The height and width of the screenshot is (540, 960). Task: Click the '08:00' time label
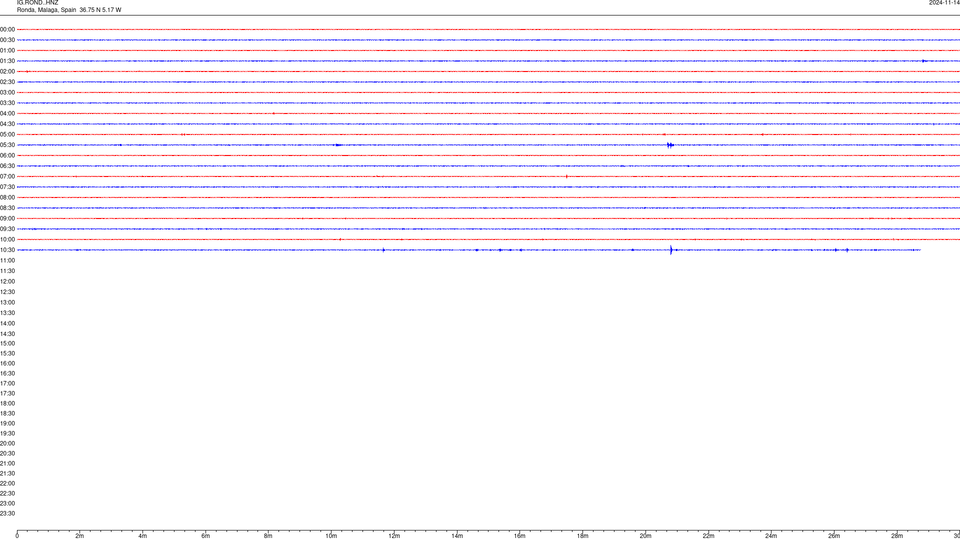click(x=7, y=198)
